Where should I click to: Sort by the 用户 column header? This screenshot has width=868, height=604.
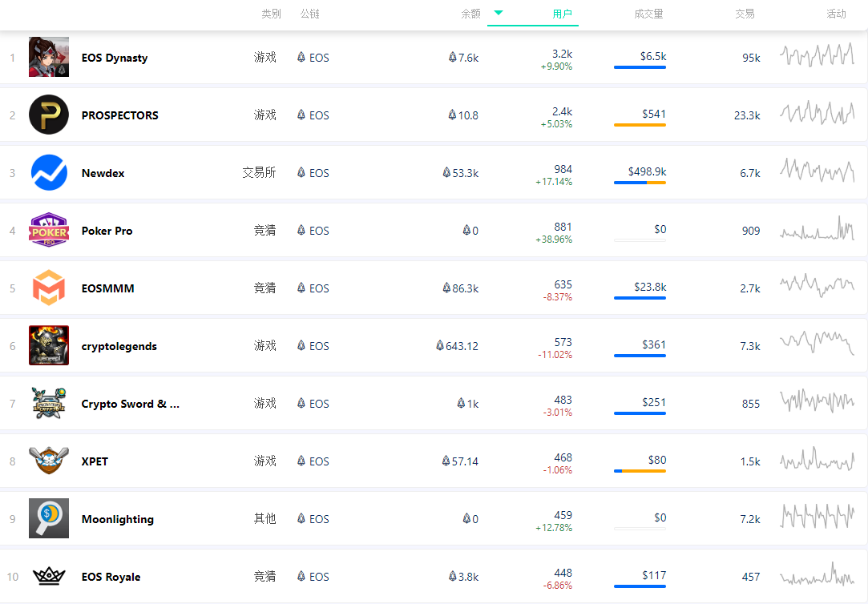pos(562,14)
